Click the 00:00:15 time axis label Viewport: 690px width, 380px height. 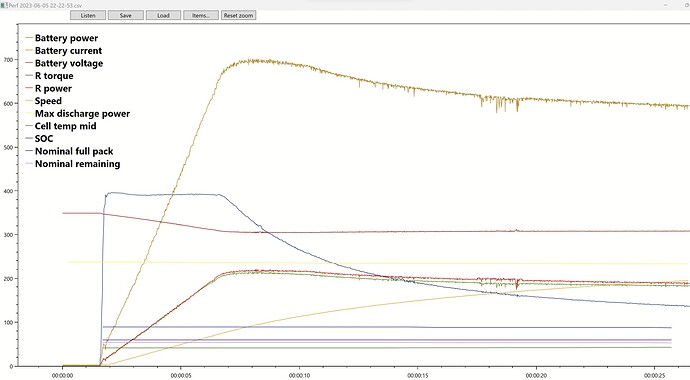[x=418, y=376]
